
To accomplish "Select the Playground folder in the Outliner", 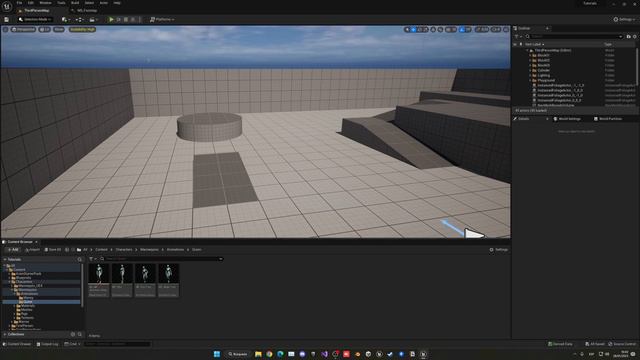I will pyautogui.click(x=546, y=80).
